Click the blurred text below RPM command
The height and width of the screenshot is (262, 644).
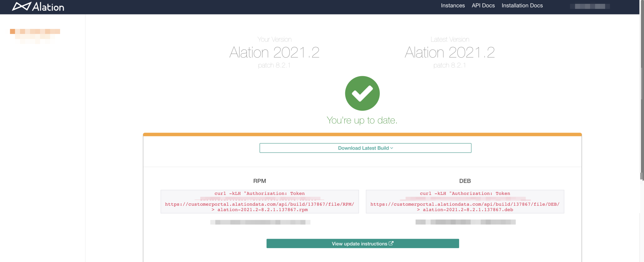260,222
